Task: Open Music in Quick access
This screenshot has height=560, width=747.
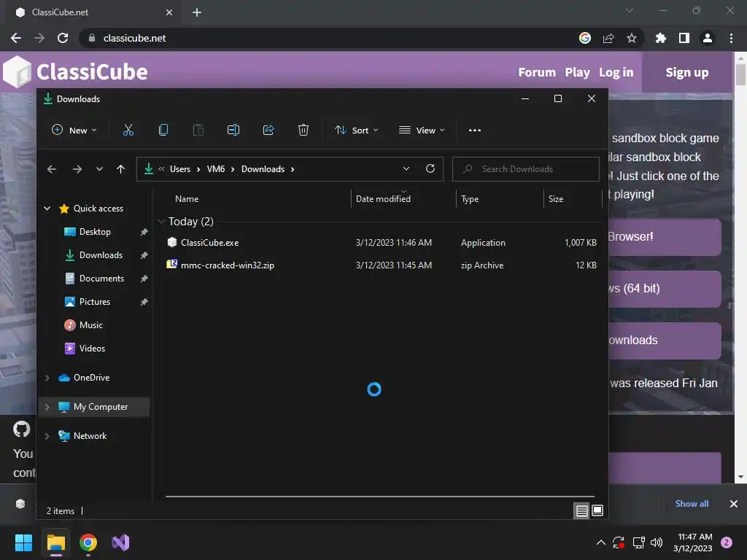Action: pos(90,325)
